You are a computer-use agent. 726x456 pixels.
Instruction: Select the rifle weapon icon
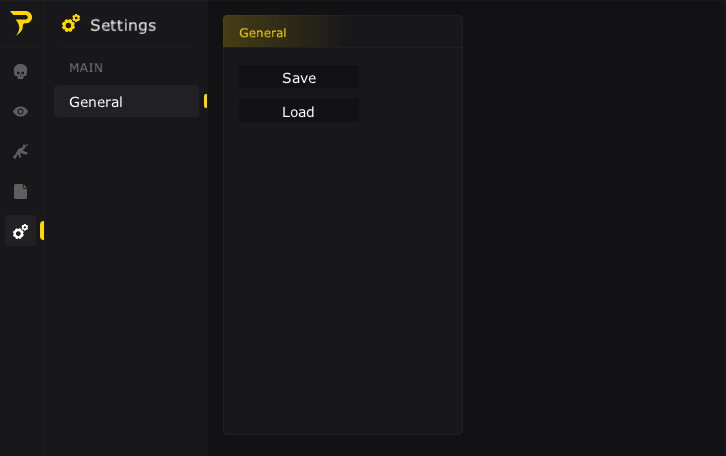coord(20,151)
